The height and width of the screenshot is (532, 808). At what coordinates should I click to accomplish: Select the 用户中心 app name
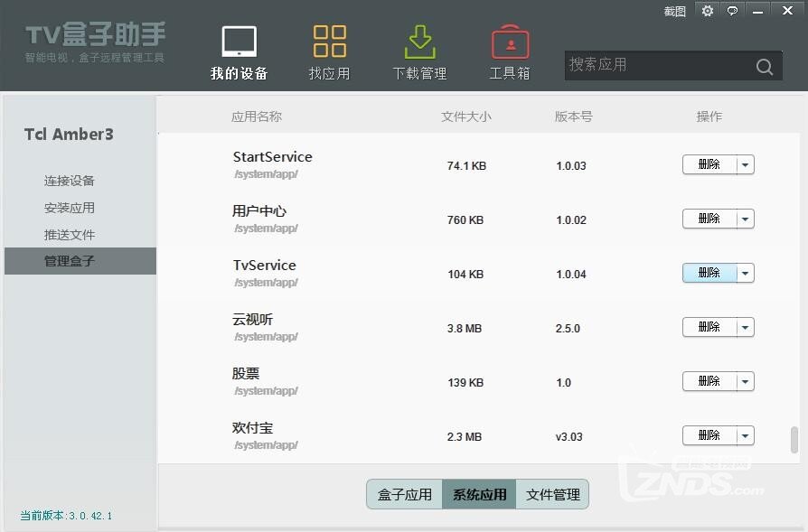click(x=259, y=211)
